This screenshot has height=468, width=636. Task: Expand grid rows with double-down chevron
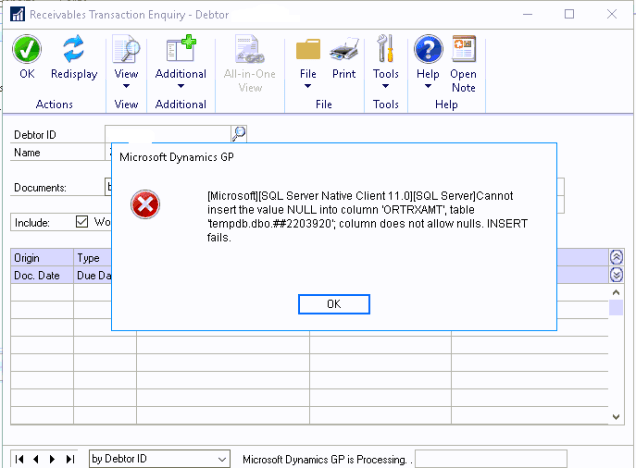(616, 275)
